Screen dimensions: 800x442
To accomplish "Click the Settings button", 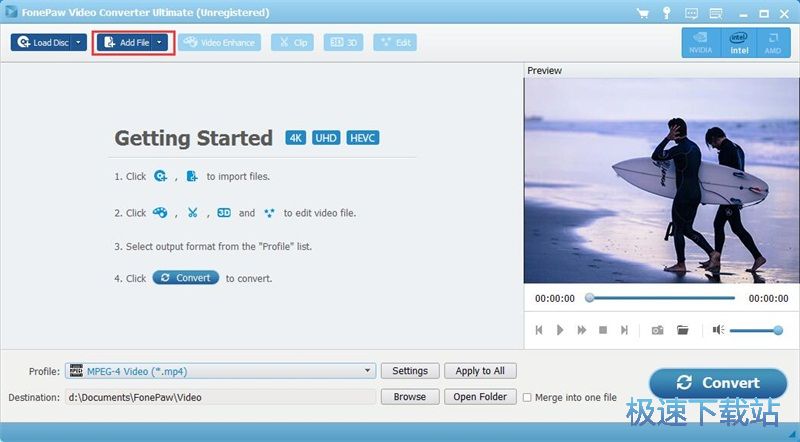I will click(x=410, y=371).
